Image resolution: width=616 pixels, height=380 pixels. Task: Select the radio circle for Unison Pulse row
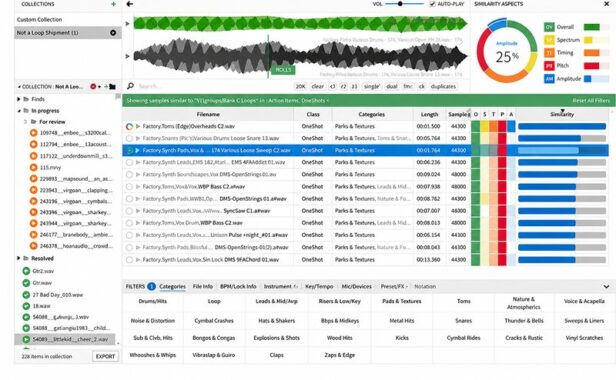(x=129, y=235)
